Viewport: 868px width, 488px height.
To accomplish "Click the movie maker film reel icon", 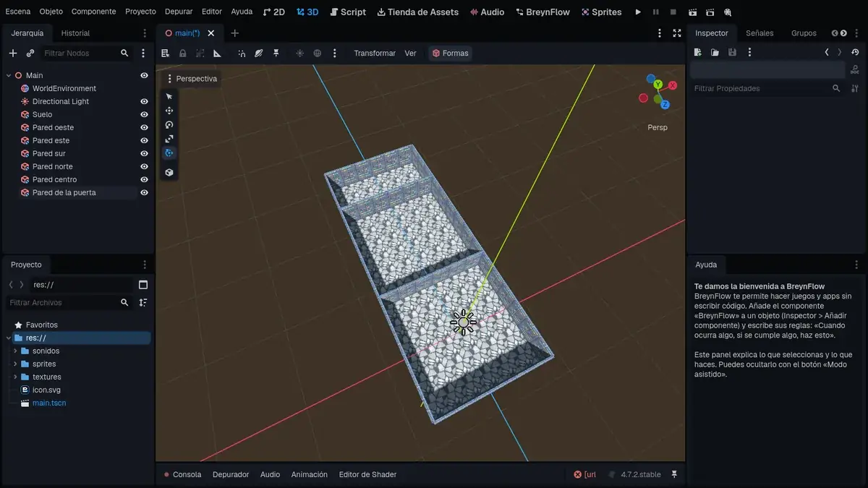I will coord(728,12).
